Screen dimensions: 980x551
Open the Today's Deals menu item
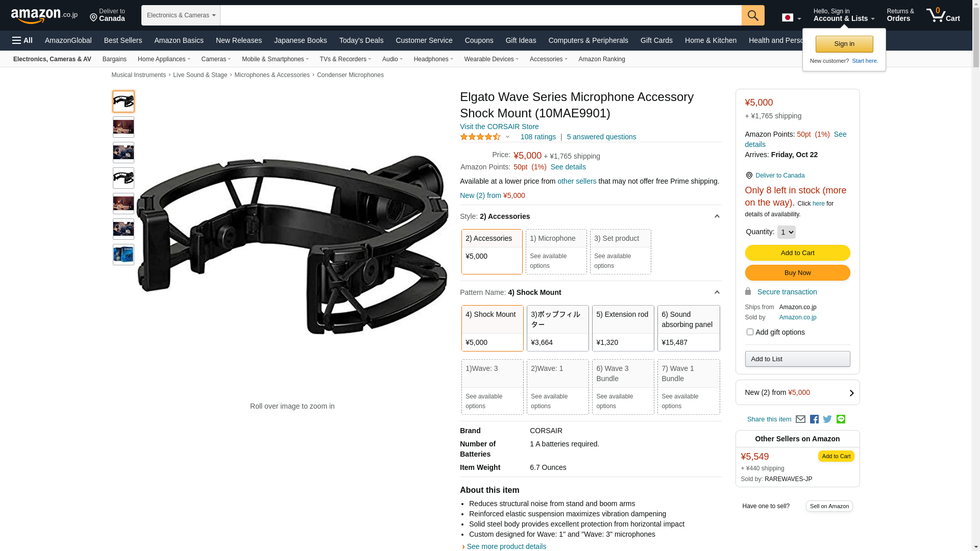pyautogui.click(x=361, y=40)
